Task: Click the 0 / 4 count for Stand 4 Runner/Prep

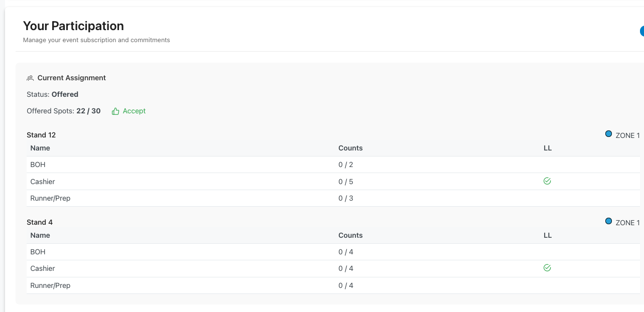Action: click(x=346, y=285)
